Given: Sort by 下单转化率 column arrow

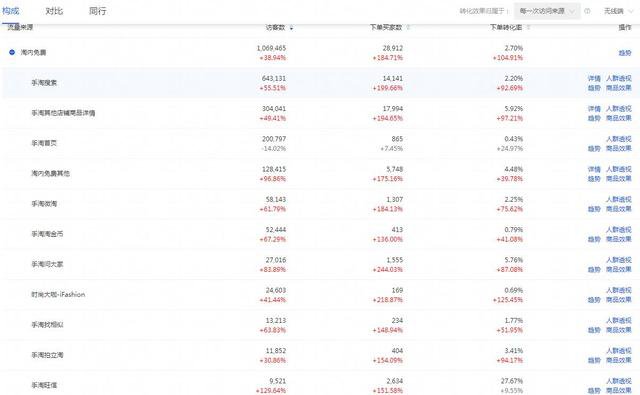Looking at the screenshot, I should coord(528,28).
